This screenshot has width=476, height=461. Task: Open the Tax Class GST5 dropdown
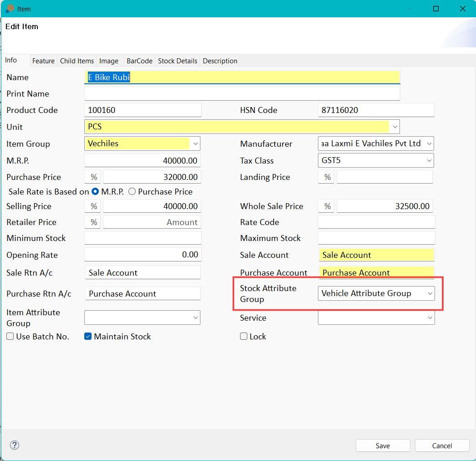point(429,160)
